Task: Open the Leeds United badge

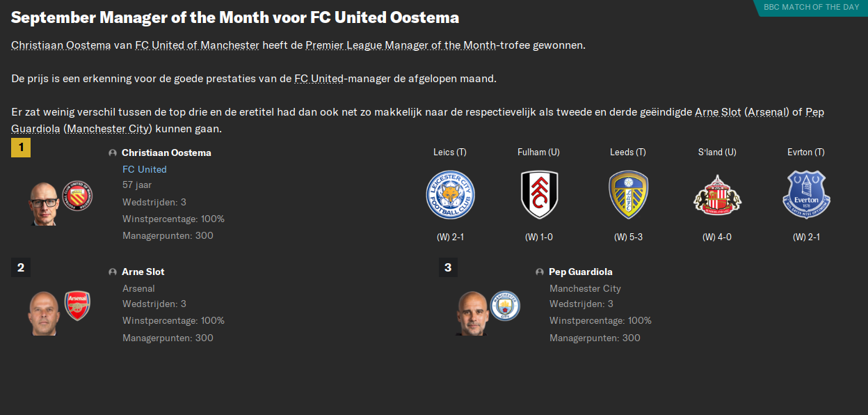Action: 628,194
